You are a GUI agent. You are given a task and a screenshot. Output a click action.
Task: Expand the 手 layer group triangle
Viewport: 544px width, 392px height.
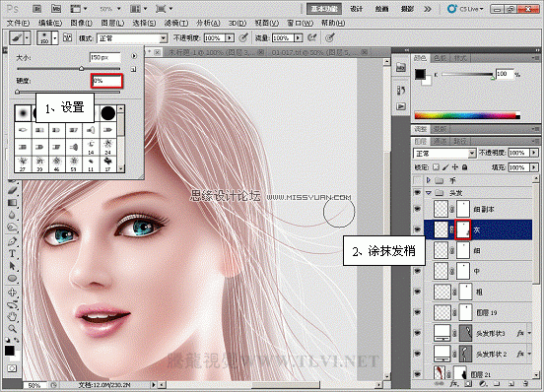(429, 180)
